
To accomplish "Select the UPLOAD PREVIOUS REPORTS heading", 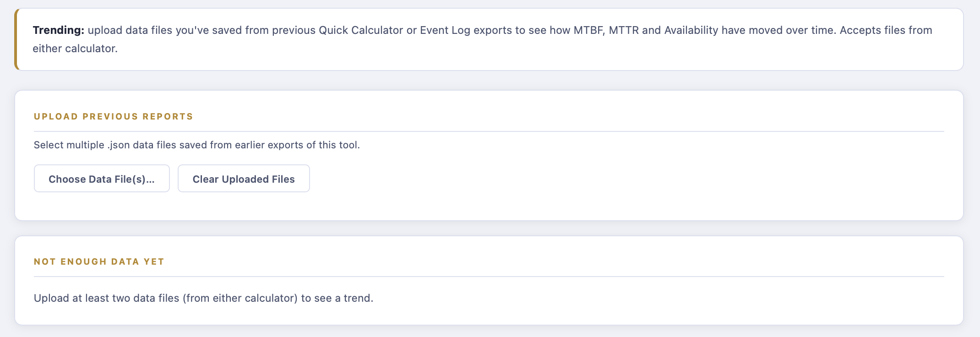I will [x=113, y=116].
